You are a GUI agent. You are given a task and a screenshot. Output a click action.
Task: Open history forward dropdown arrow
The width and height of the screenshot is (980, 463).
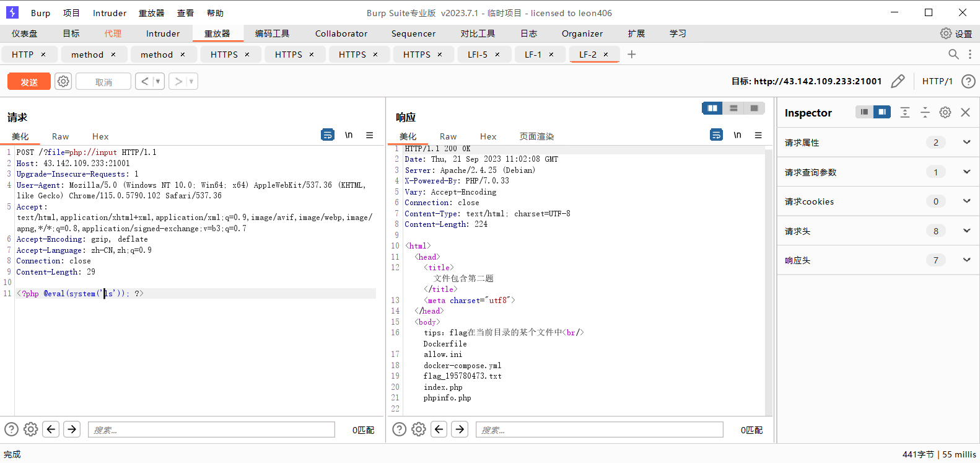pos(191,81)
